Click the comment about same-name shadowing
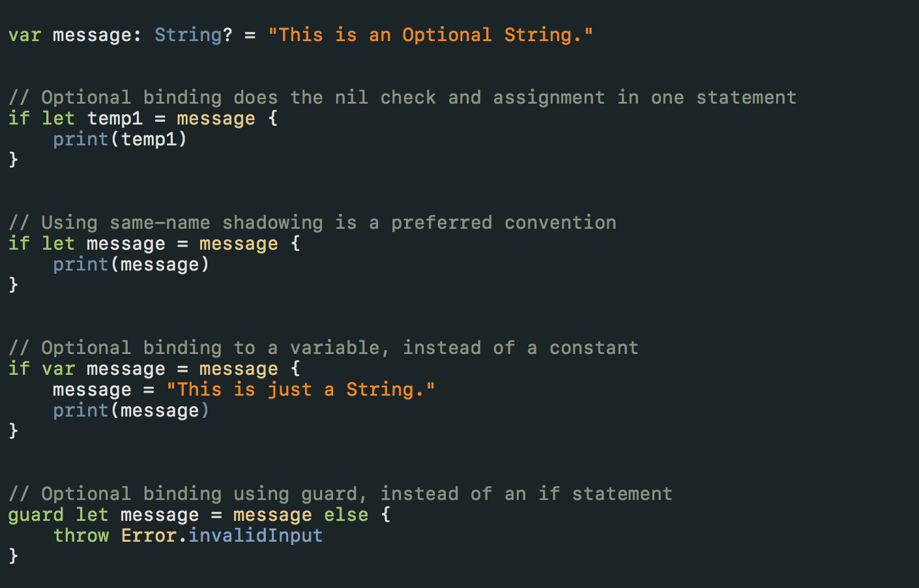Viewport: 919px width, 588px height. point(312,223)
